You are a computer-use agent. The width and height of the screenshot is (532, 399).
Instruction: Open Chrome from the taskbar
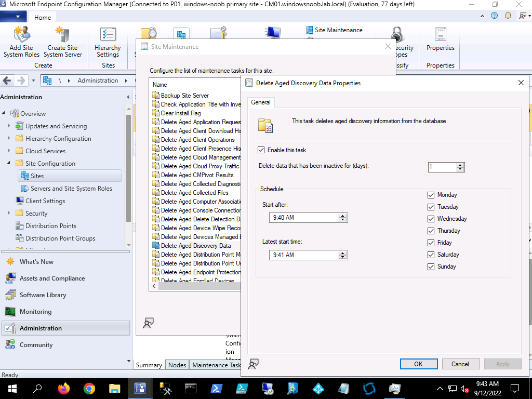click(89, 389)
